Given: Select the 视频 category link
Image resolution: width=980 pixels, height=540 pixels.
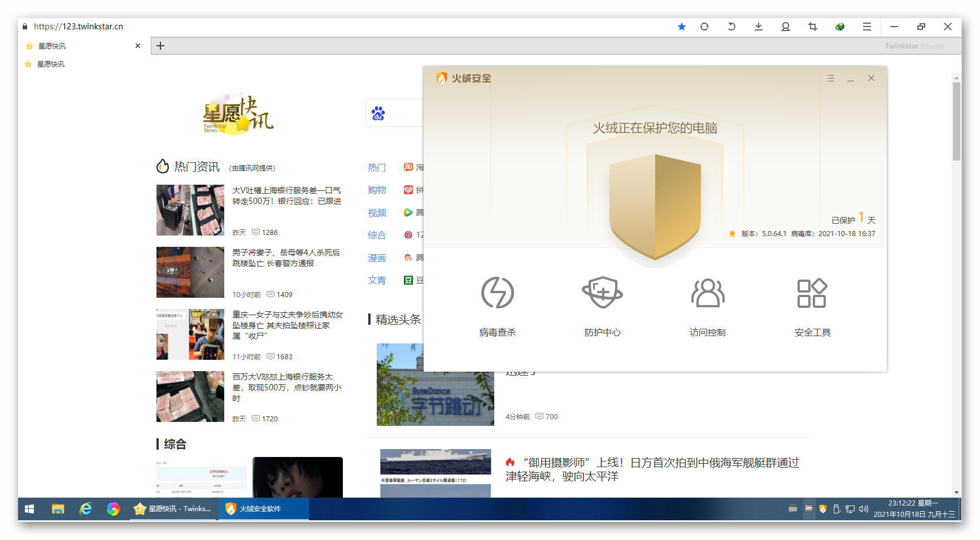Looking at the screenshot, I should (377, 212).
